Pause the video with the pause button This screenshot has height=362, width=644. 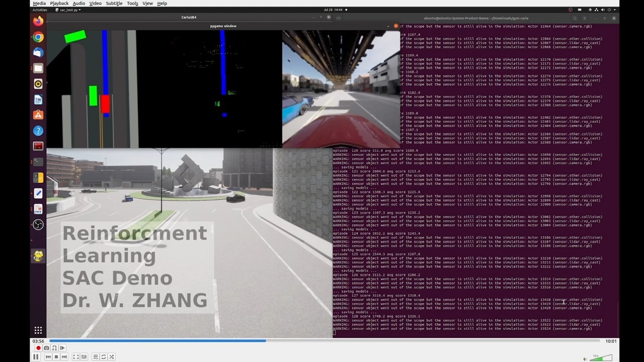36,356
